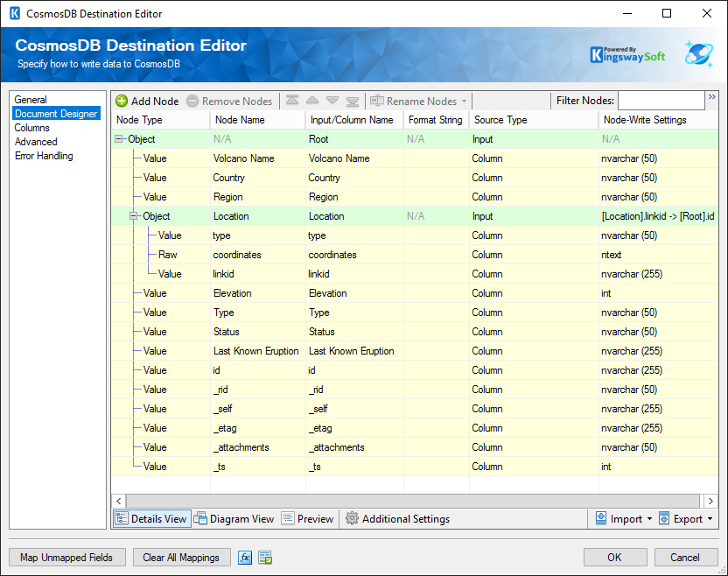Viewport: 728px width, 576px height.
Task: Expand toolbar overflow chevron
Action: point(711,96)
